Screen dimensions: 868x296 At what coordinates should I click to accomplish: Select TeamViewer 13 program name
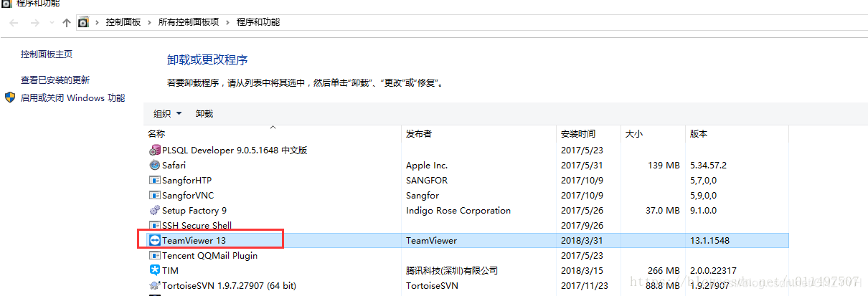[194, 241]
